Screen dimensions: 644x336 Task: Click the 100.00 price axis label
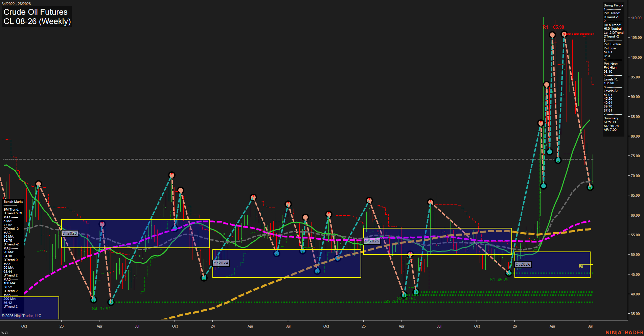[x=636, y=57]
